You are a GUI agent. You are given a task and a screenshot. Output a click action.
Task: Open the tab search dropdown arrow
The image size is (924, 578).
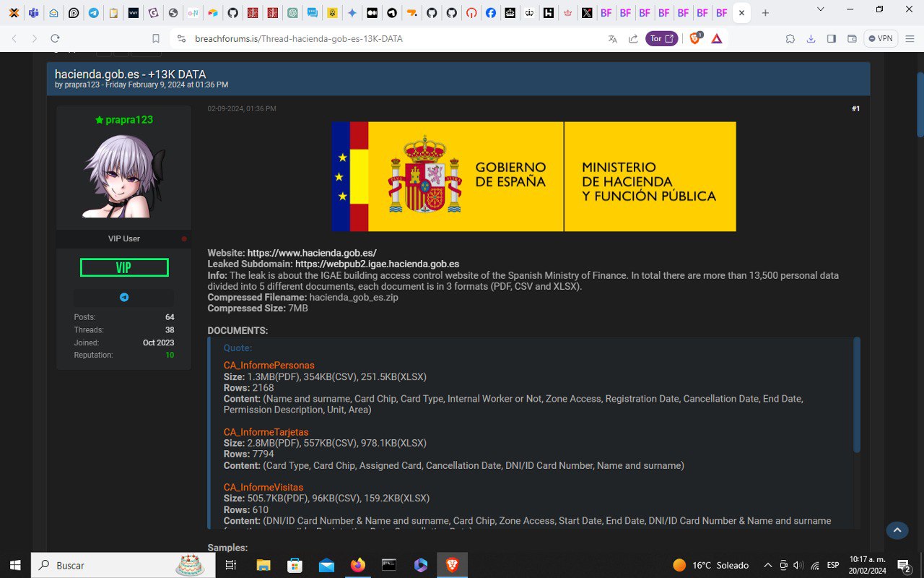821,9
